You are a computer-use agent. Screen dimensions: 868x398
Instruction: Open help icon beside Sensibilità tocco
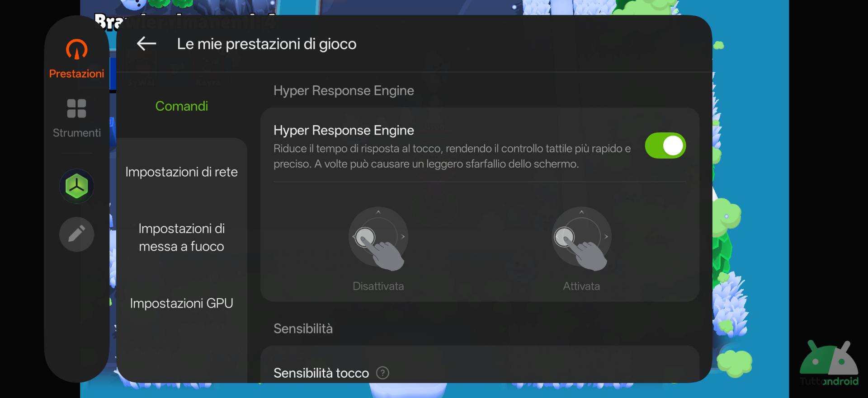point(382,373)
